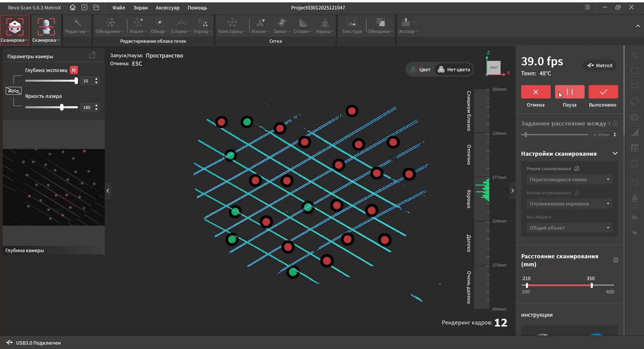
Task: Open the Файл menu
Action: (x=119, y=8)
